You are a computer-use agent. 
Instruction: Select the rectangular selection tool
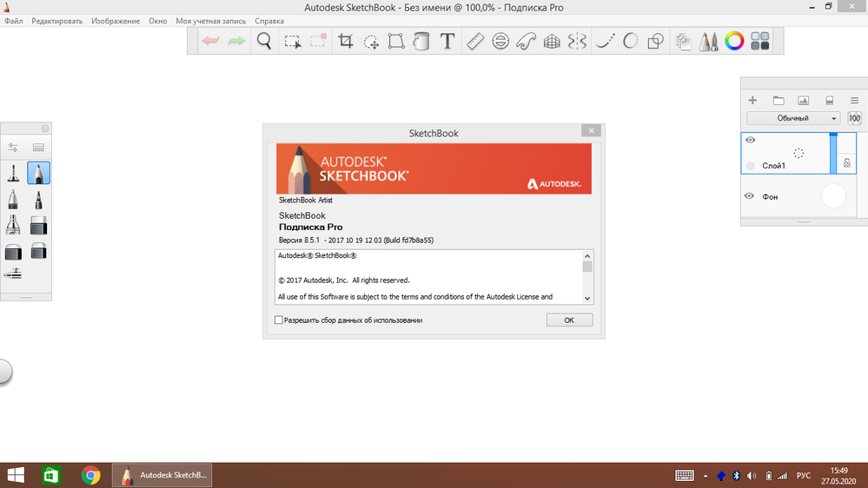click(x=292, y=42)
